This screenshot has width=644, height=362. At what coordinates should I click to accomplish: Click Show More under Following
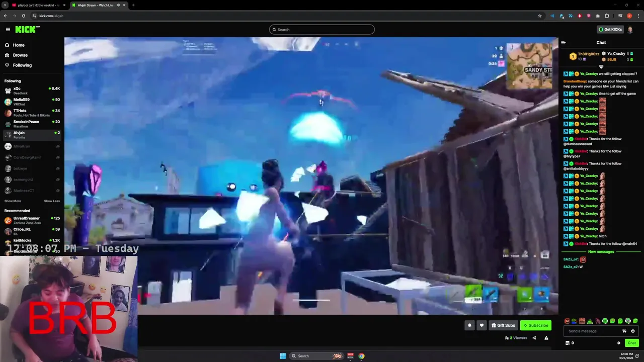(x=13, y=201)
